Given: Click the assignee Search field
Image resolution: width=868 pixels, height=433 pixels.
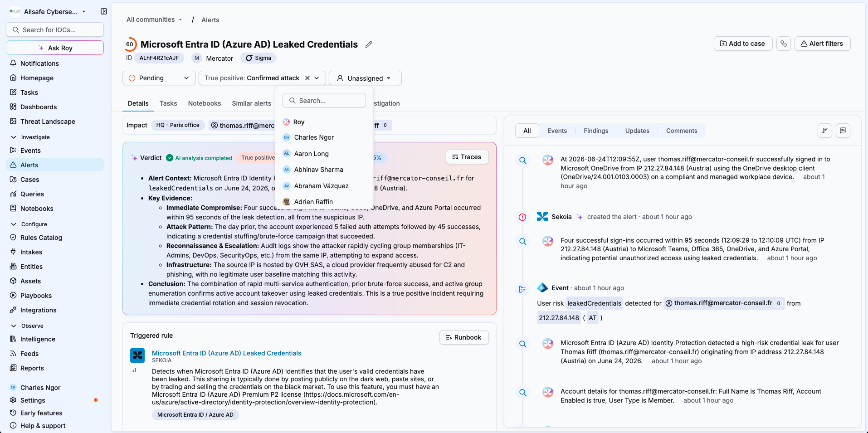Looking at the screenshot, I should pos(324,100).
